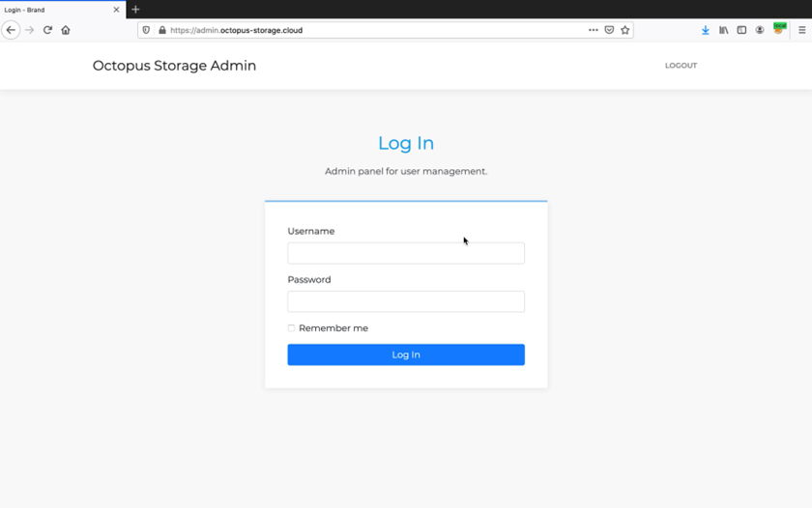The width and height of the screenshot is (812, 508).
Task: Click the Remember me label text
Action: (333, 328)
